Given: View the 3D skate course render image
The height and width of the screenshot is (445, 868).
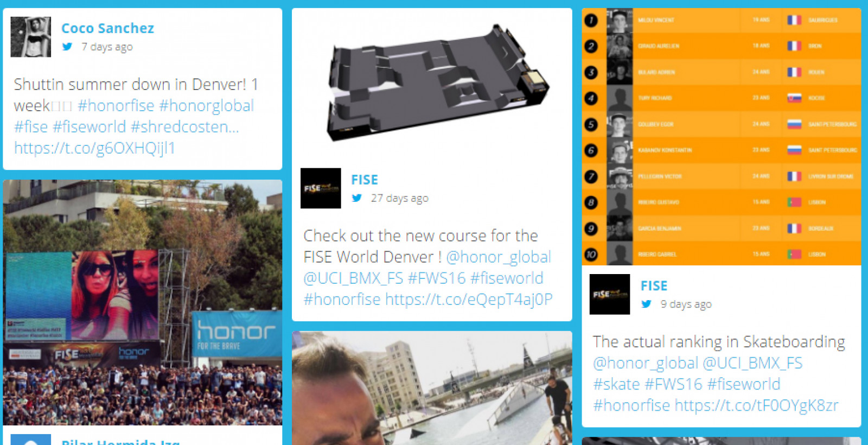Looking at the screenshot, I should pos(432,83).
